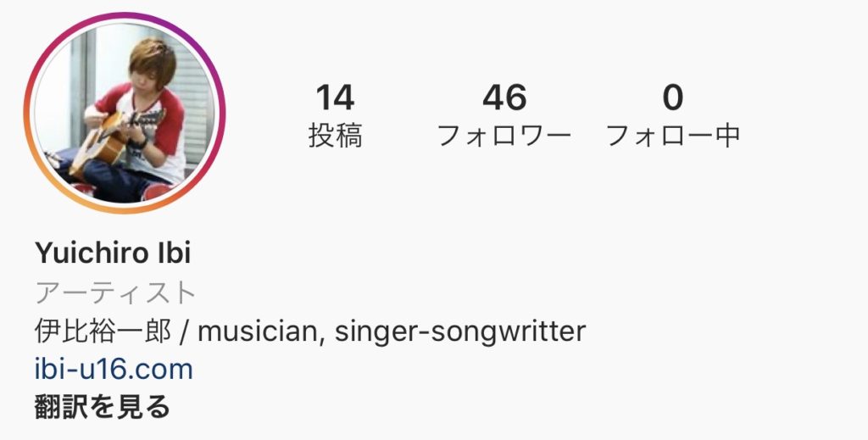Tap "singer-songwritter" in the bio line

coord(460,331)
